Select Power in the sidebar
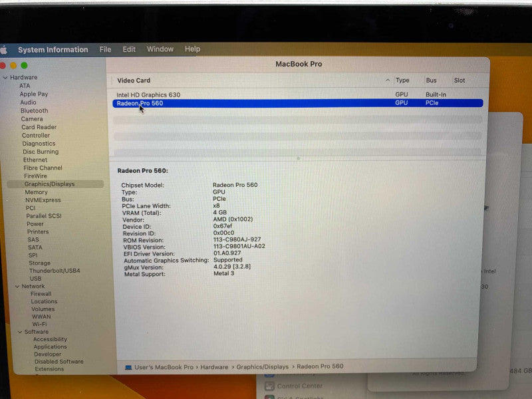This screenshot has width=532, height=399. tap(35, 224)
